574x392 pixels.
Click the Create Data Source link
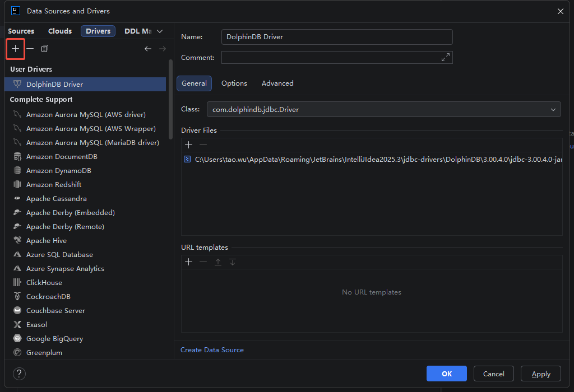pyautogui.click(x=212, y=350)
